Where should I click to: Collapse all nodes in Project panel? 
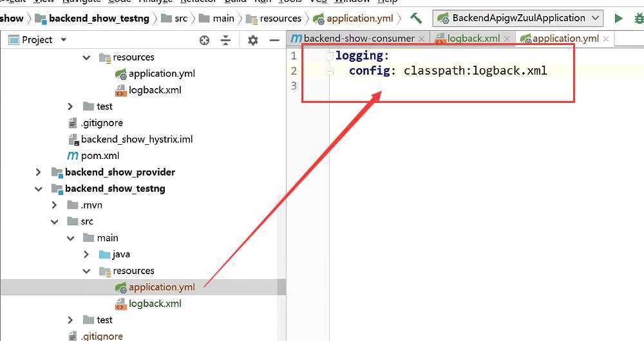click(225, 41)
